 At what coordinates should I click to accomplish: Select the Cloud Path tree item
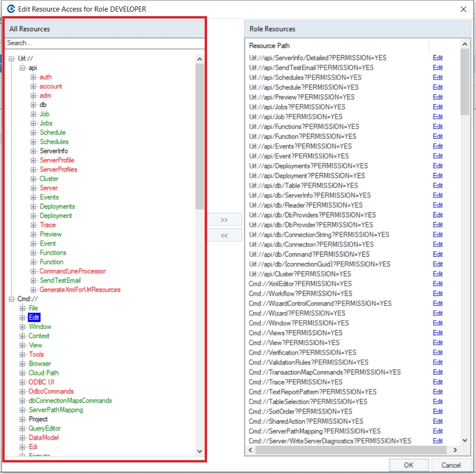coord(43,373)
